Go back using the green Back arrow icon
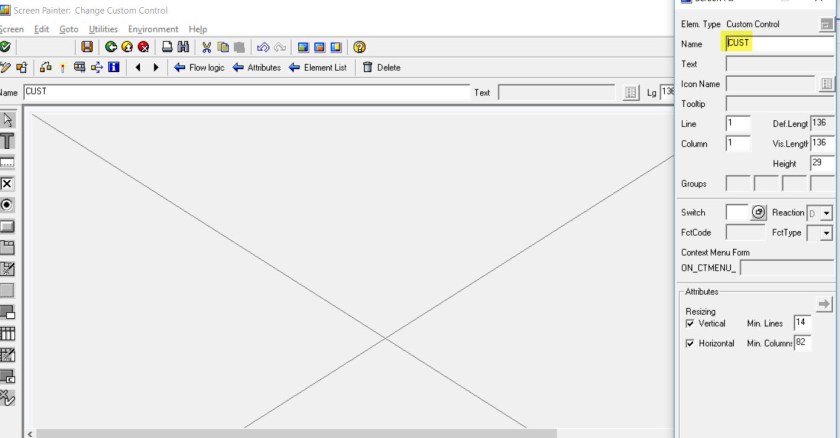The height and width of the screenshot is (438, 840). tap(110, 47)
